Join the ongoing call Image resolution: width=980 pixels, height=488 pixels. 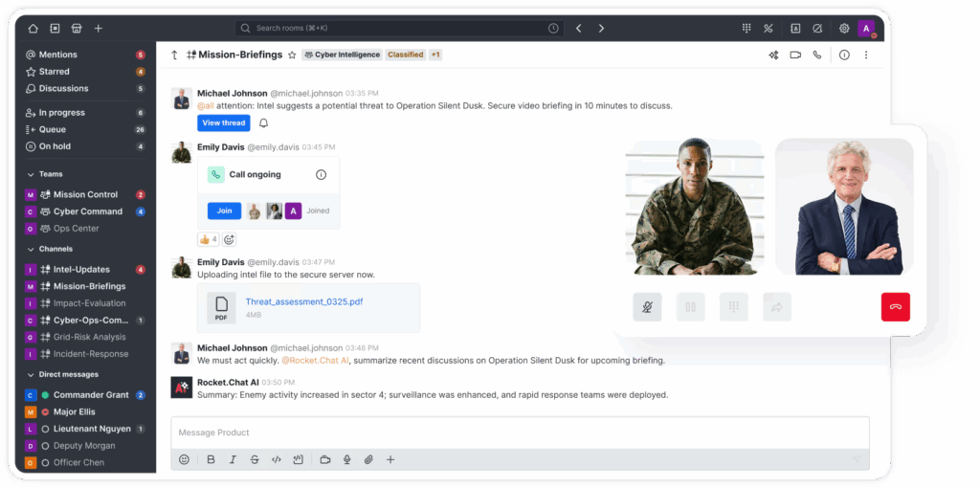224,211
